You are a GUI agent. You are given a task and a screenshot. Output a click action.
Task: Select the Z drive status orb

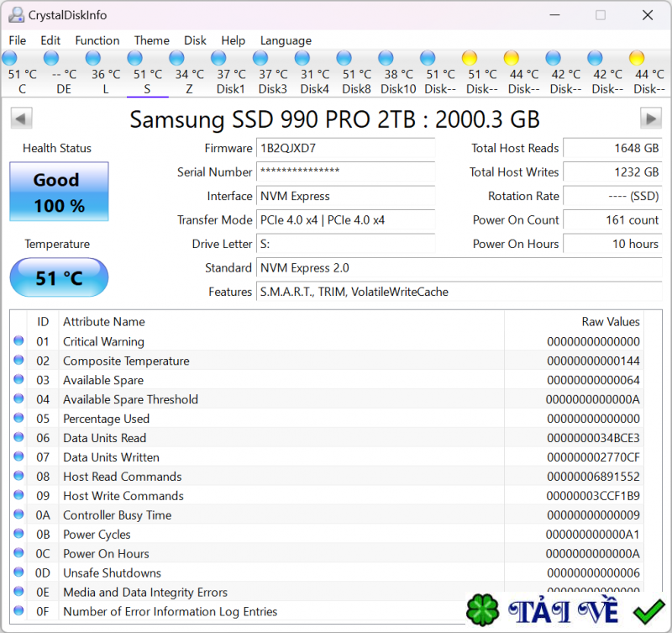click(x=176, y=58)
